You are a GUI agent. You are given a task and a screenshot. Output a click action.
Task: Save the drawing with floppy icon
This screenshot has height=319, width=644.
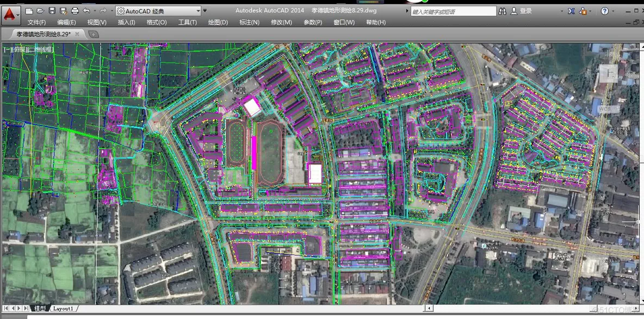pyautogui.click(x=52, y=11)
